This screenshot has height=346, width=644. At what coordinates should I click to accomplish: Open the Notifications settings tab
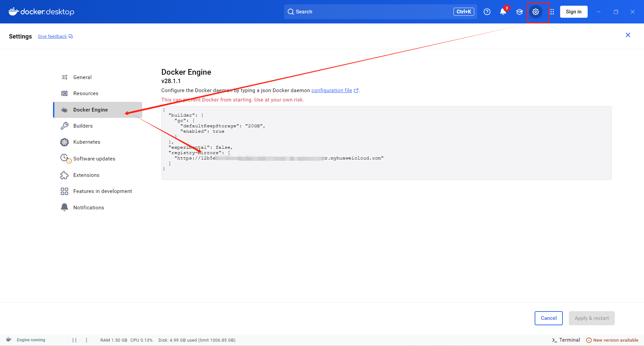point(98,207)
